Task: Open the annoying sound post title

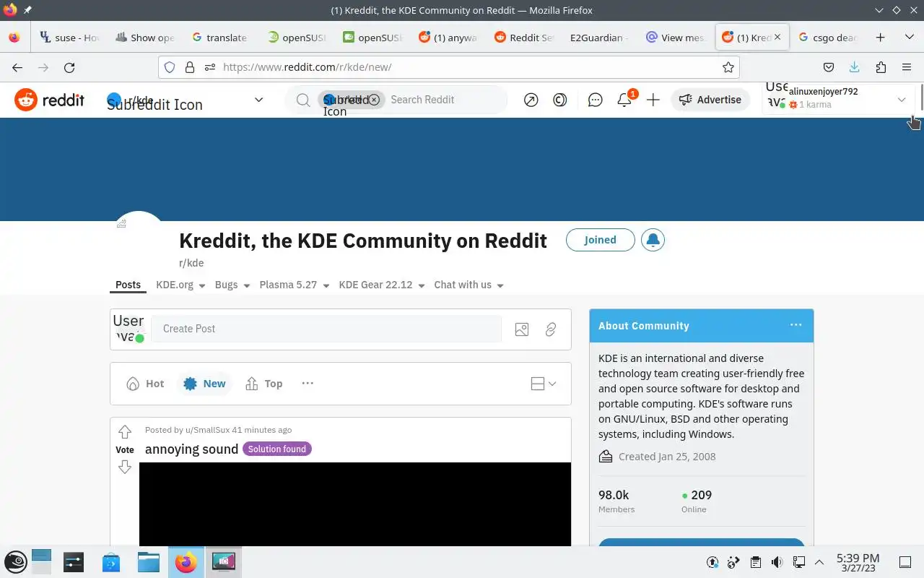Action: tap(191, 449)
